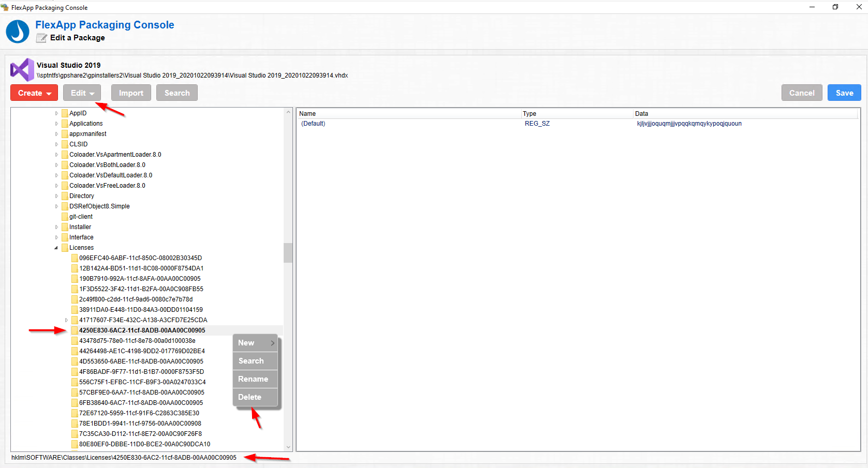Click the Type column header
Image resolution: width=868 pixels, height=468 pixels.
click(577, 114)
